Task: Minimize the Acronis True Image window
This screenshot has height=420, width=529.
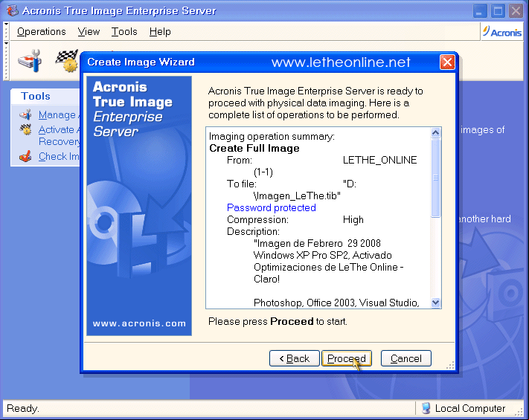Action: tap(479, 11)
